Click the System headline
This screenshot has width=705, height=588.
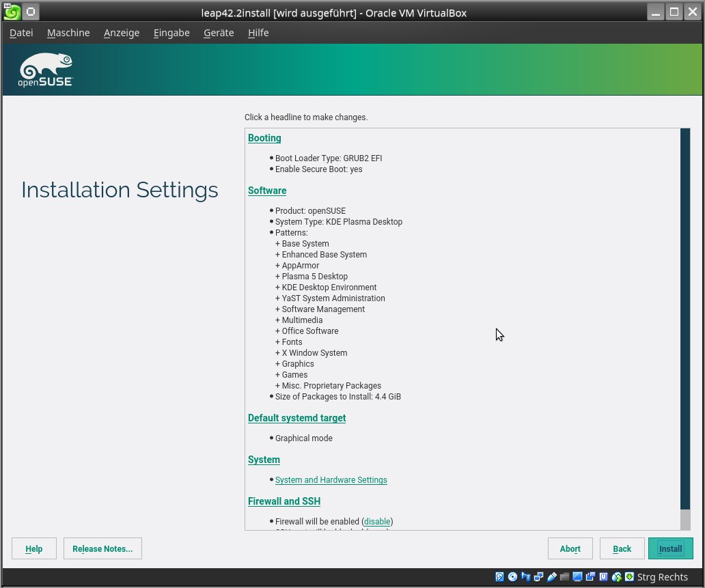click(x=264, y=460)
